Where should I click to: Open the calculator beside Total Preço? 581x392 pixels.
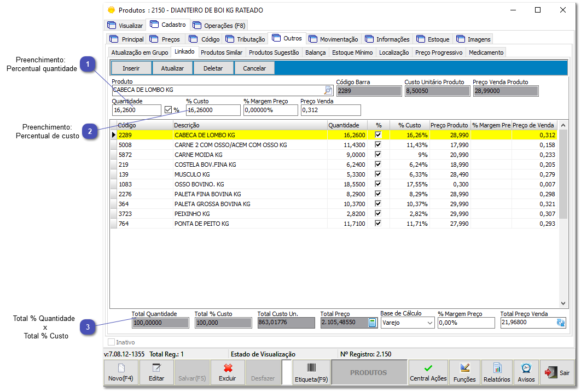pyautogui.click(x=372, y=323)
